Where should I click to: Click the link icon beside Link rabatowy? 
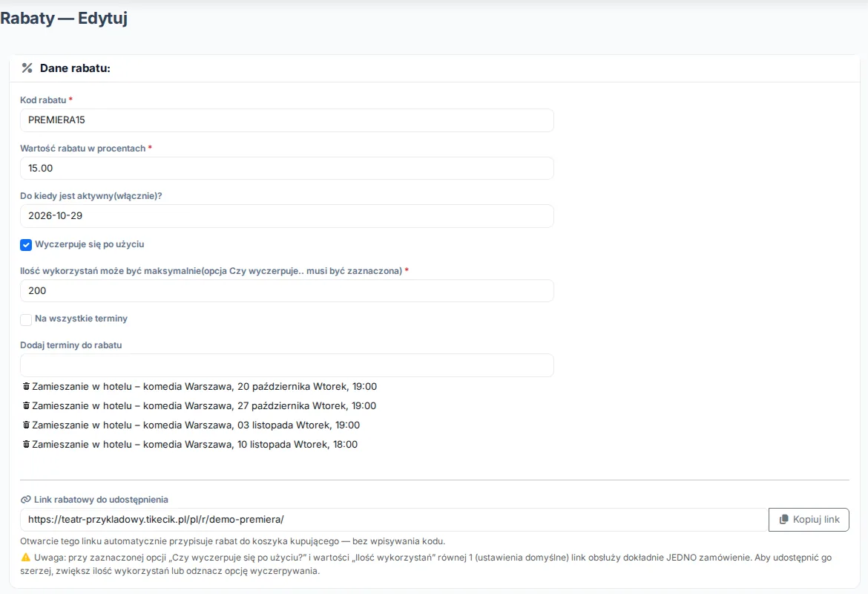25,500
